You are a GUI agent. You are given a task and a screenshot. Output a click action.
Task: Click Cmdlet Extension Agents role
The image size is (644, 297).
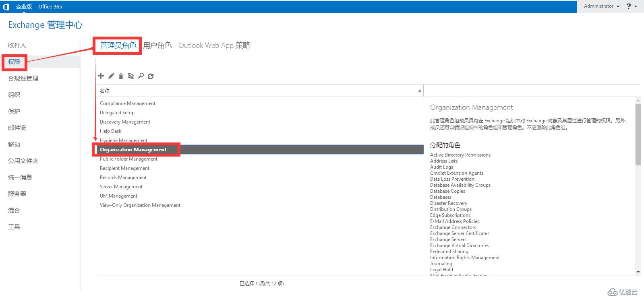pos(457,173)
